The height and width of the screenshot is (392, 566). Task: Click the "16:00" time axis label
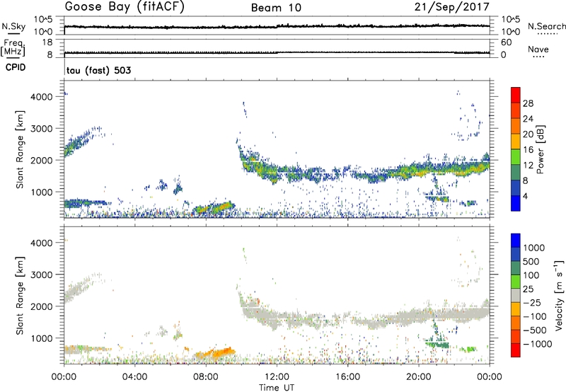[347, 377]
